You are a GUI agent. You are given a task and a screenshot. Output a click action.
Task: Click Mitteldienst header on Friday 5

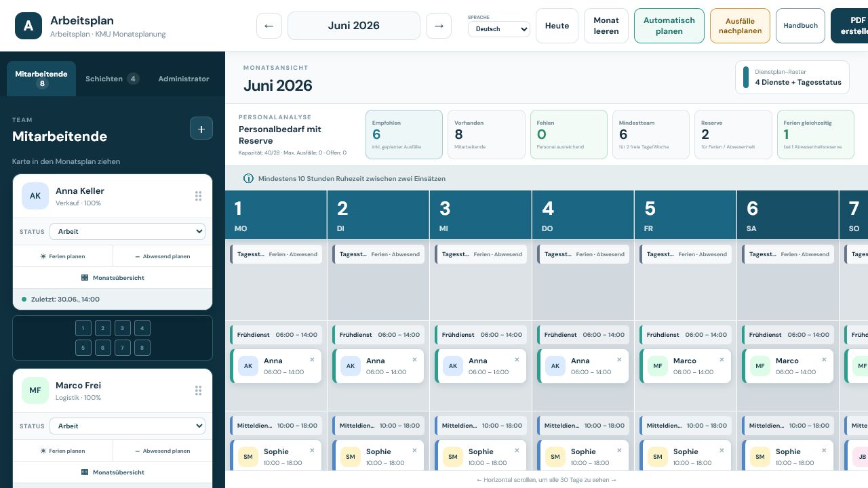point(686,426)
